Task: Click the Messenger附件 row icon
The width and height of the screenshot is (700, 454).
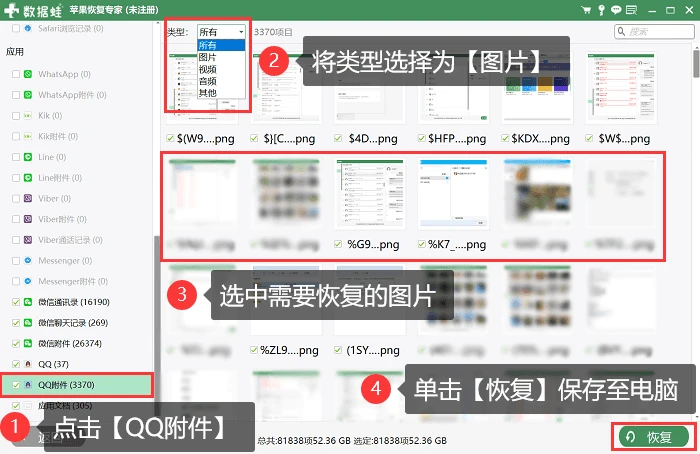Action: [28, 281]
